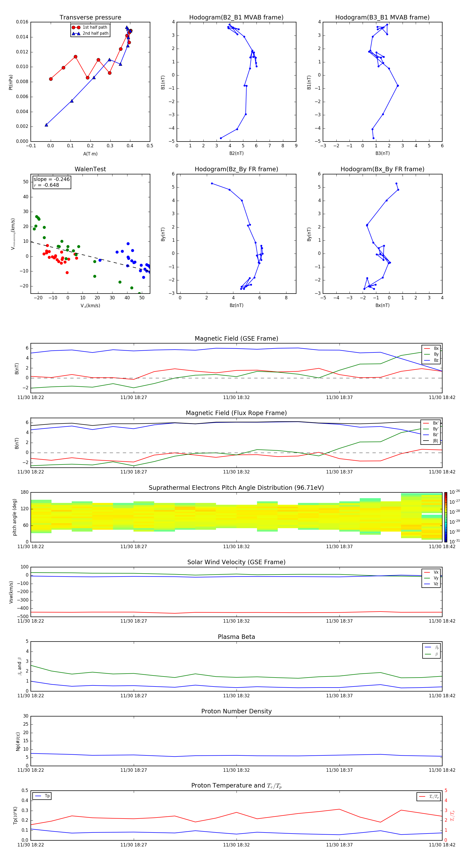The height and width of the screenshot is (868, 473).
Task: Click the 'Hodogram(Bz_By FR frame)' title
Action: [236, 169]
